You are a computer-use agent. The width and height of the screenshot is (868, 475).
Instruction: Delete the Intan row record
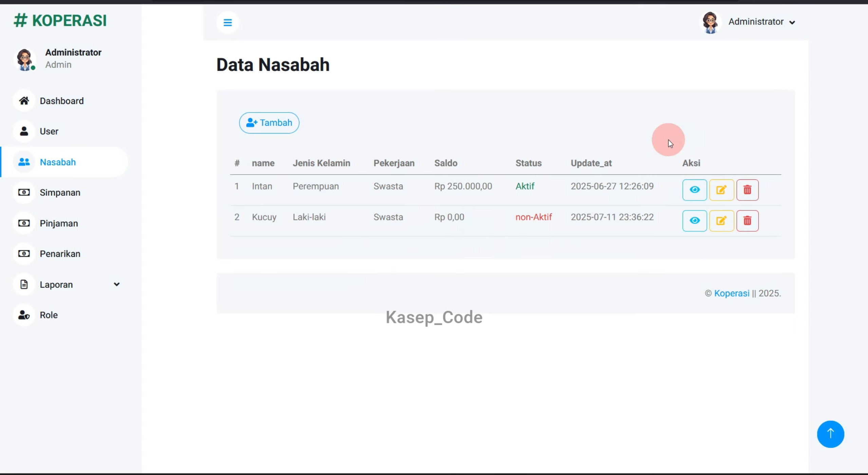pyautogui.click(x=747, y=190)
